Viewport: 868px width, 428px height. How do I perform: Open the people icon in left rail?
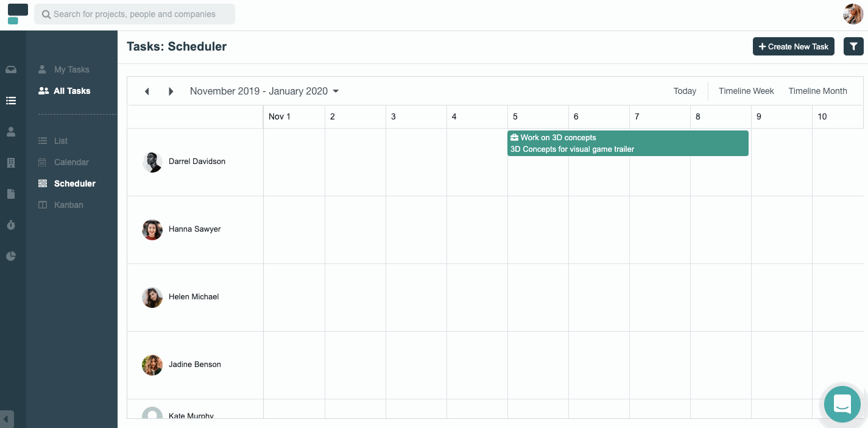click(x=11, y=132)
